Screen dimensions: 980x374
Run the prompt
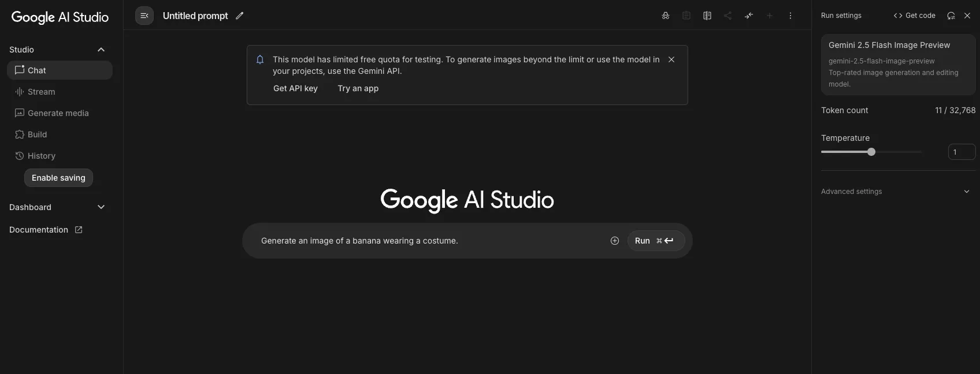pyautogui.click(x=656, y=241)
